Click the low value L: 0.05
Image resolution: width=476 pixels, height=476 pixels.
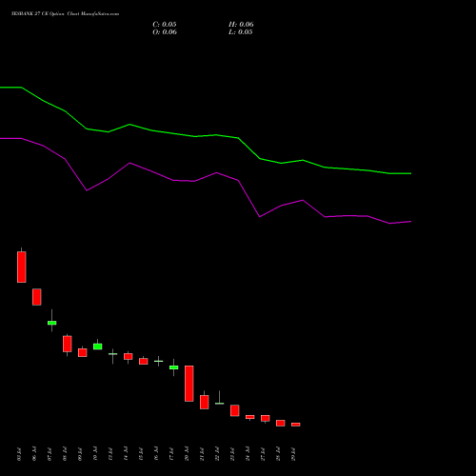(241, 32)
